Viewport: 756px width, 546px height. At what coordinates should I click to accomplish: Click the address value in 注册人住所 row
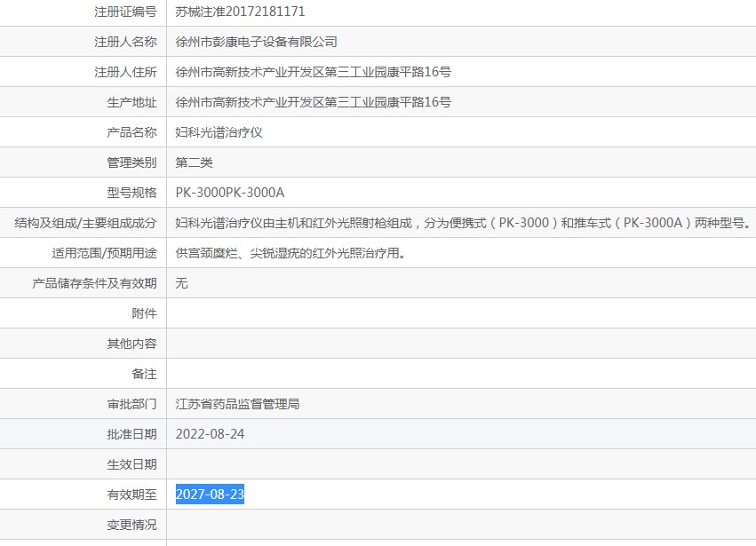pyautogui.click(x=314, y=72)
